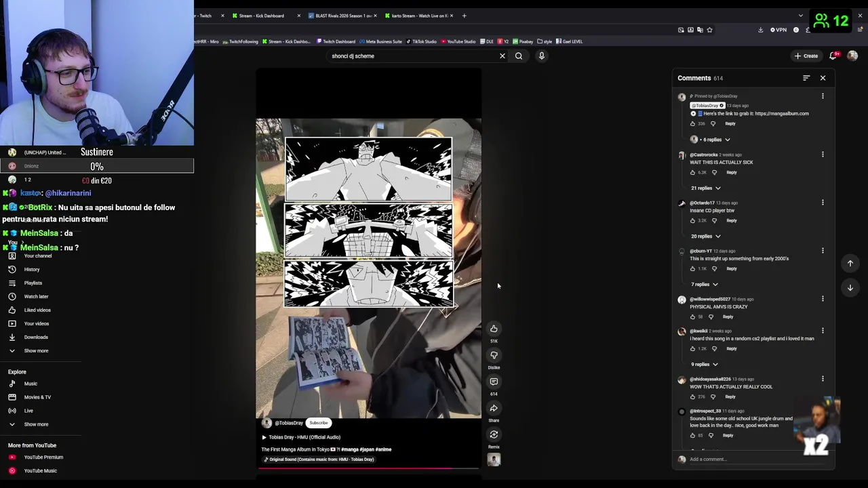
Task: Close the Comments panel
Action: pyautogui.click(x=823, y=78)
